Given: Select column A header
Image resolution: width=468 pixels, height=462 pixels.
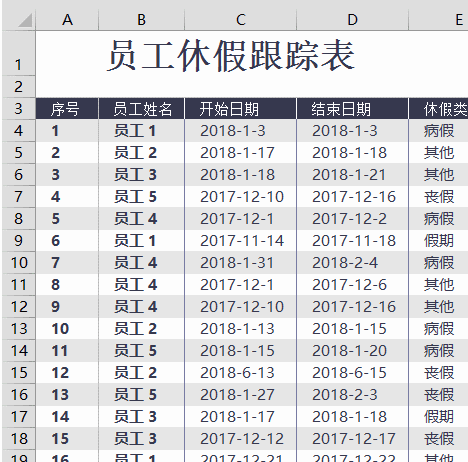Looking at the screenshot, I should [x=67, y=20].
